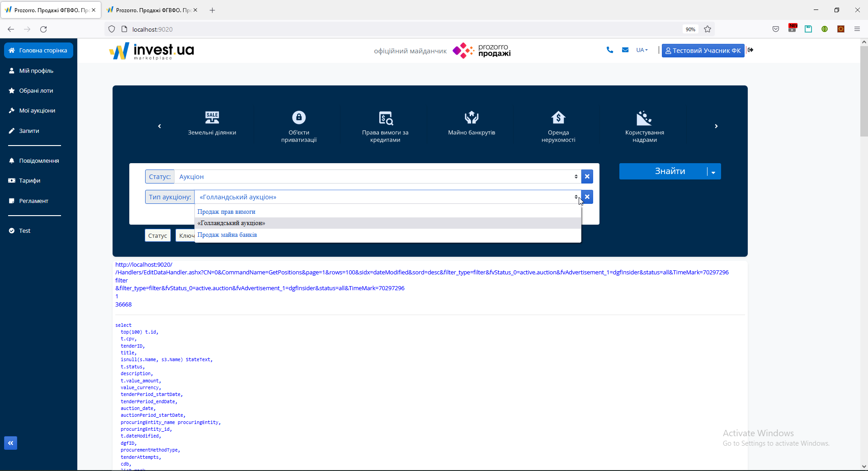Go back with browser back arrow
The height and width of the screenshot is (471, 868).
click(11, 29)
